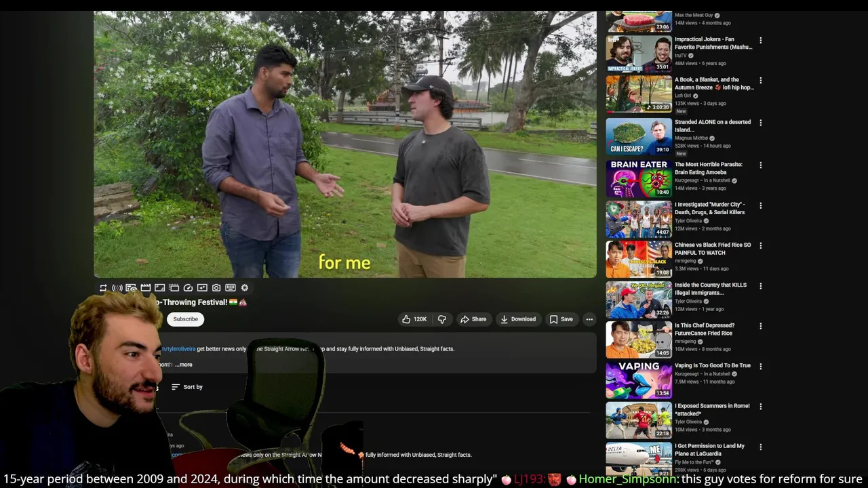Open the 'Inside the Country that KILLS' thumbnail
Image resolution: width=868 pixels, height=488 pixels.
[639, 299]
